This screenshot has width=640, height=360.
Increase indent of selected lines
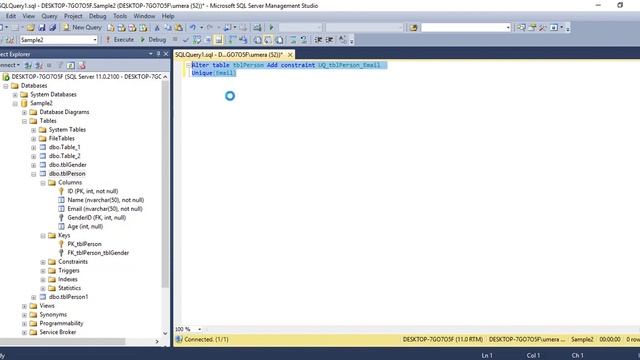[x=329, y=40]
